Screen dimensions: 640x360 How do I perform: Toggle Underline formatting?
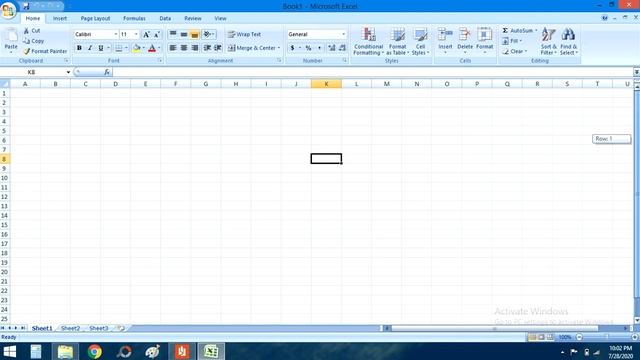100,48
